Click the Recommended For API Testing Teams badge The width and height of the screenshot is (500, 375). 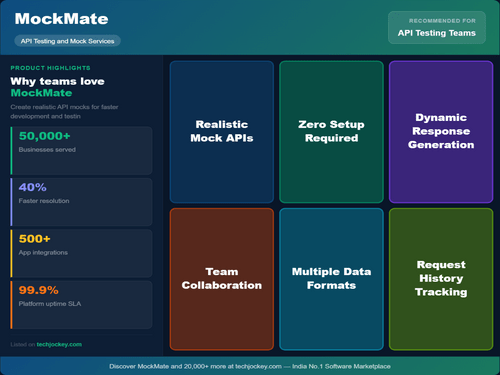coord(437,27)
